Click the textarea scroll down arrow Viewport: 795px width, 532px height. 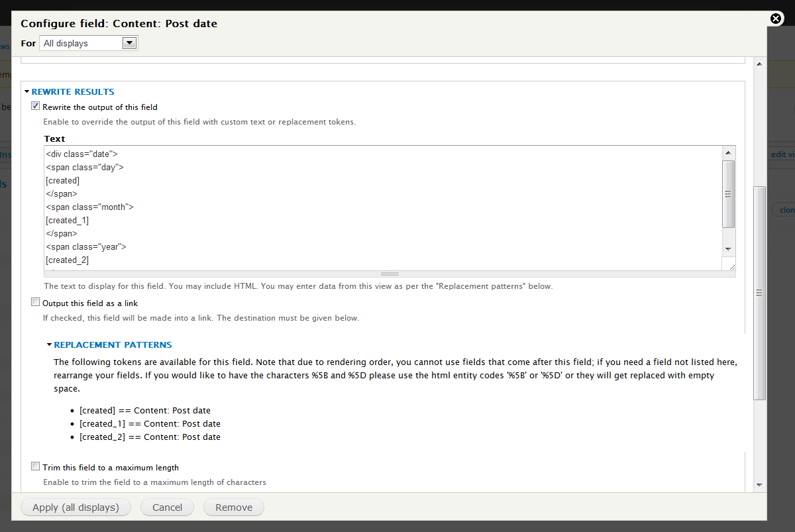728,249
